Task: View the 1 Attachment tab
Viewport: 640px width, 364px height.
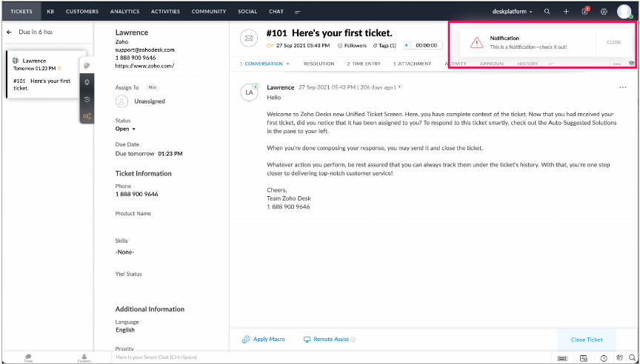Action: click(413, 64)
